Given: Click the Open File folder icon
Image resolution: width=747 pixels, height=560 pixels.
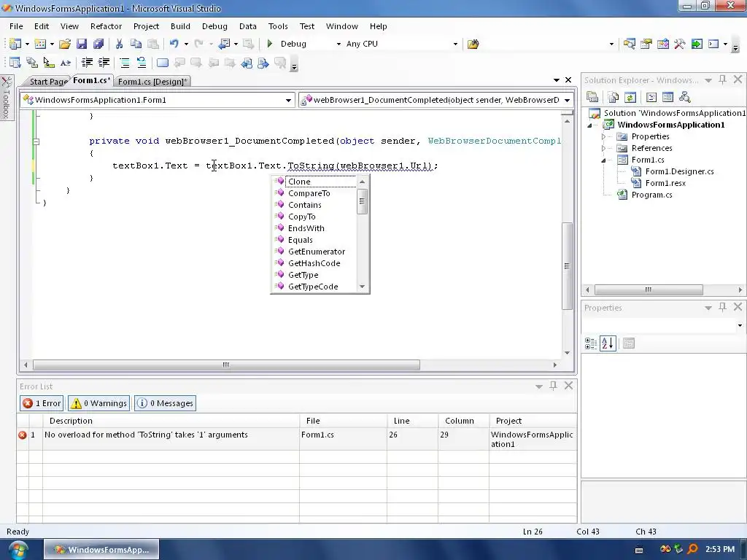Looking at the screenshot, I should click(x=65, y=44).
